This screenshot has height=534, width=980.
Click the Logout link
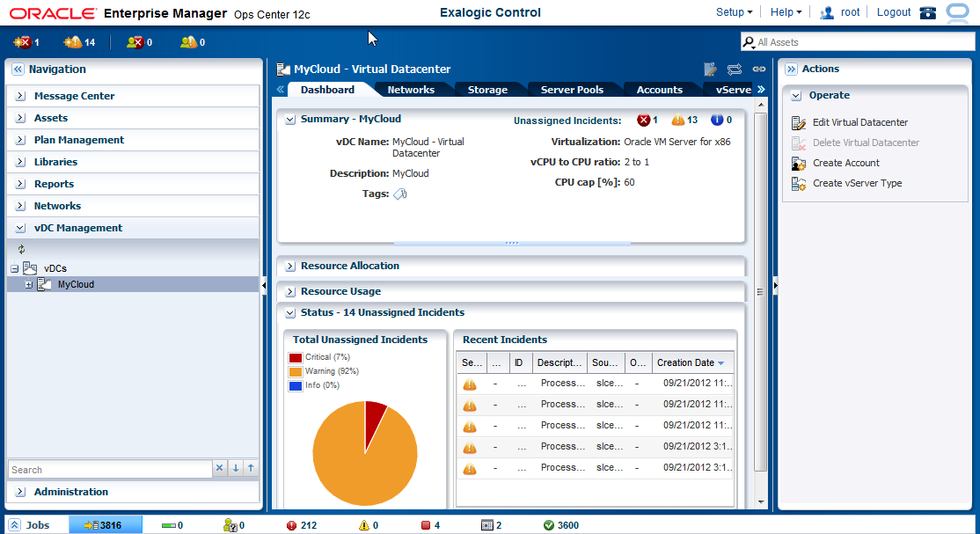point(894,12)
